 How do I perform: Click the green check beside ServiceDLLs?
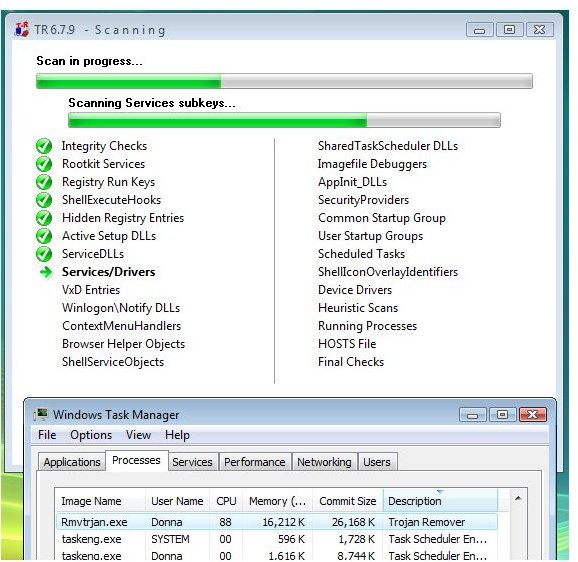point(44,254)
